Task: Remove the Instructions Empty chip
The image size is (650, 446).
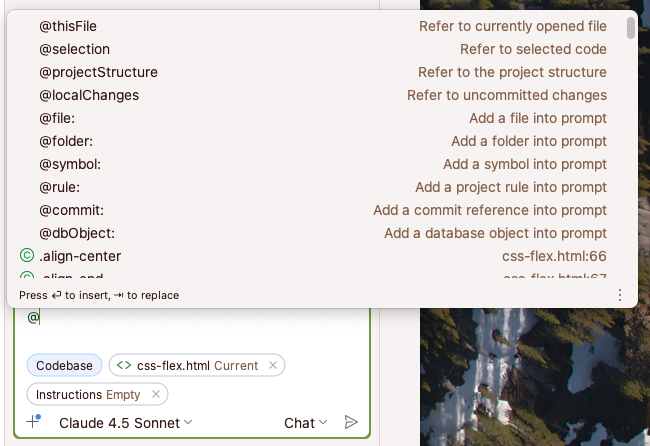Action: coord(156,395)
